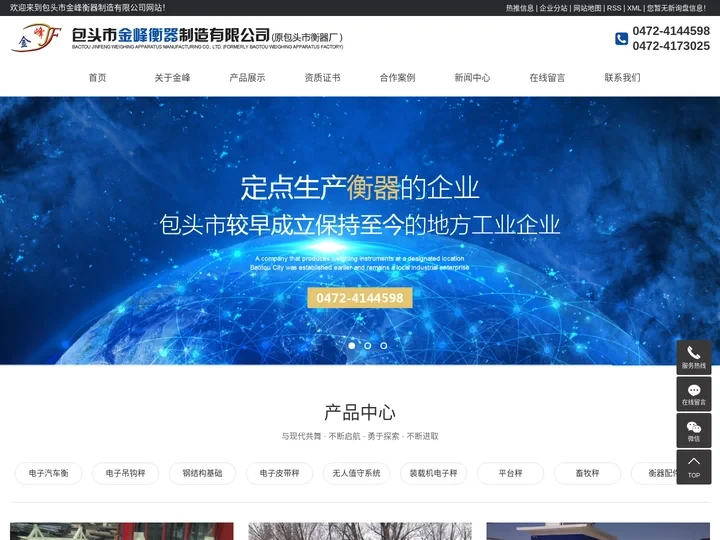Open the middle product thumbnail with trees

[x=360, y=531]
